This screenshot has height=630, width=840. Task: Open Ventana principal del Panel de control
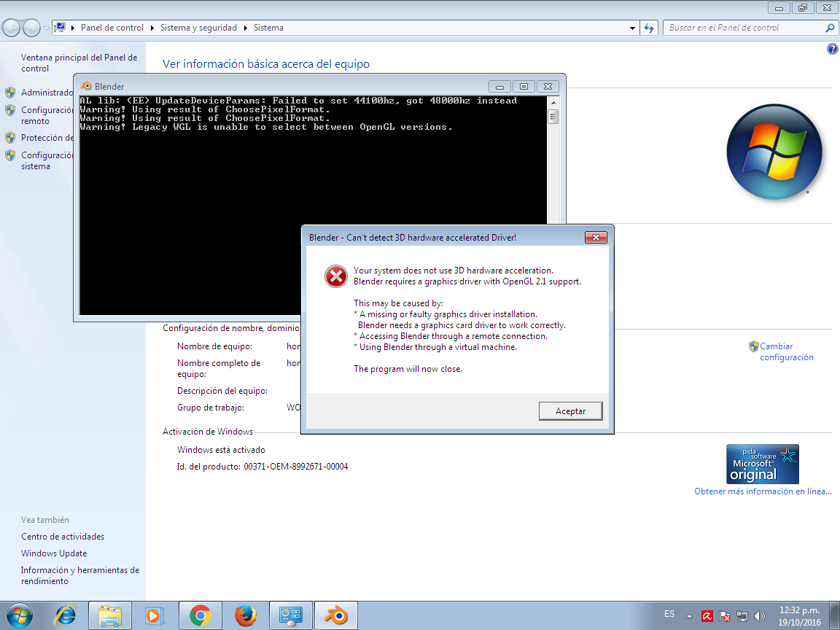click(x=79, y=63)
